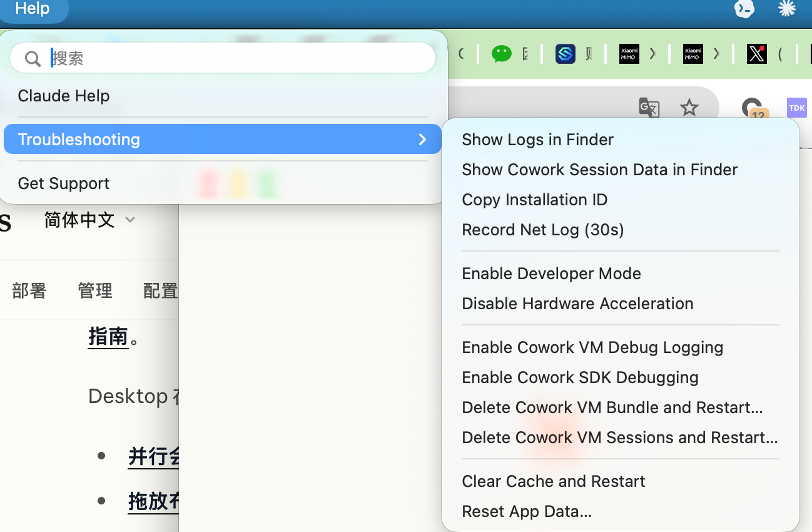812x532 pixels.
Task: Disable Hardware Acceleration option
Action: [x=620, y=304]
